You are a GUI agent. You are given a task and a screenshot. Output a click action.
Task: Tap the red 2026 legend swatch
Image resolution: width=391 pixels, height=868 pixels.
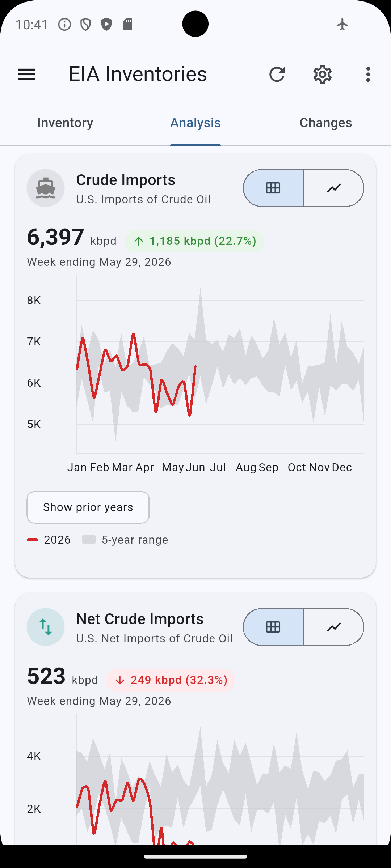[x=33, y=540]
